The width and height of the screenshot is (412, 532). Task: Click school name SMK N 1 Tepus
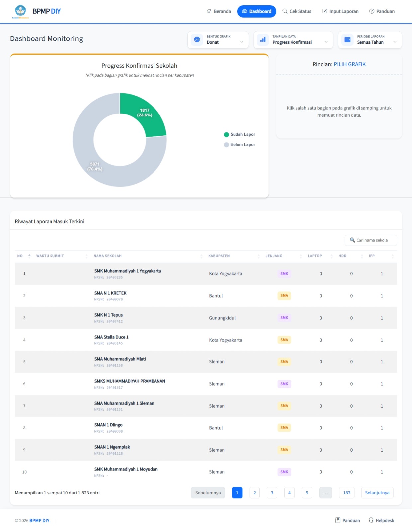[108, 315]
